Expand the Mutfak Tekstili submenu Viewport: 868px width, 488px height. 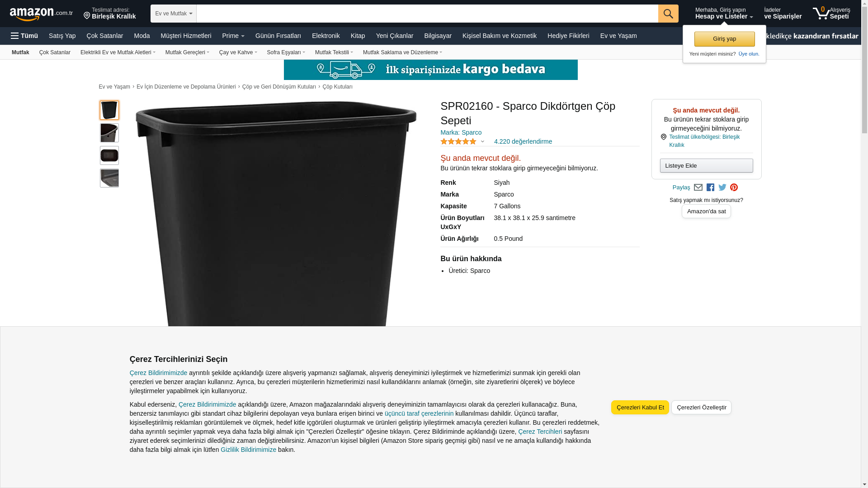[x=334, y=52]
